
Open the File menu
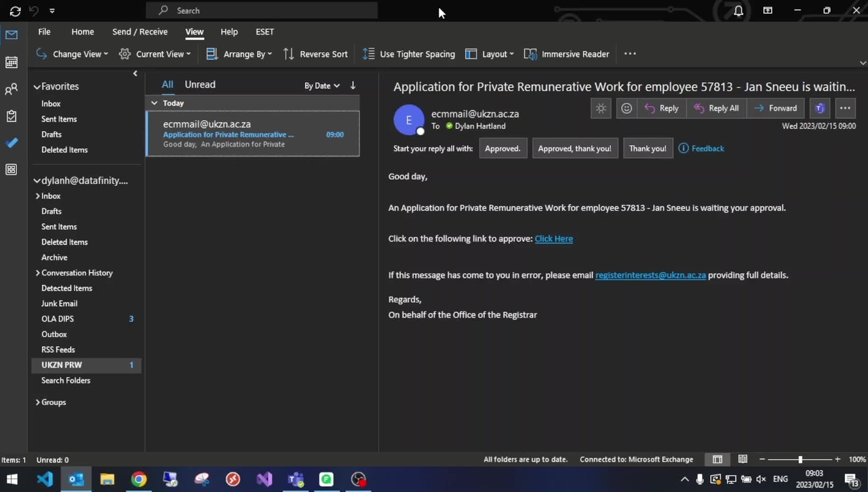click(x=44, y=32)
